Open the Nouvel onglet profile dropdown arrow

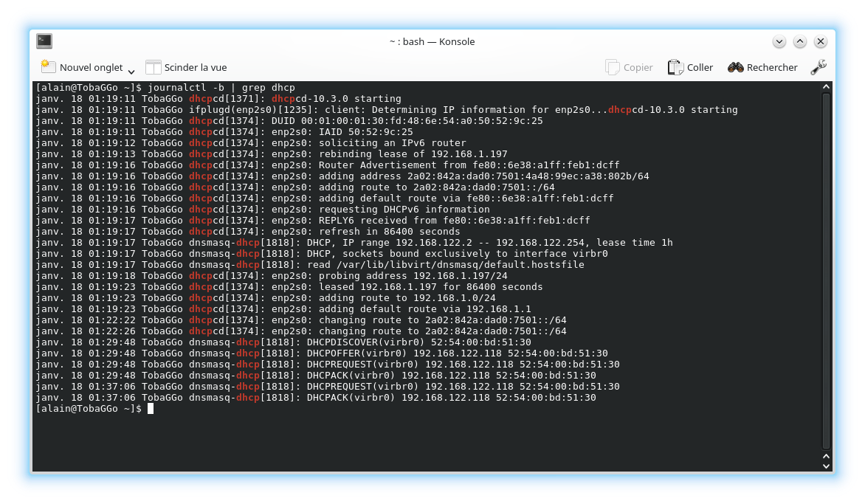pos(131,71)
